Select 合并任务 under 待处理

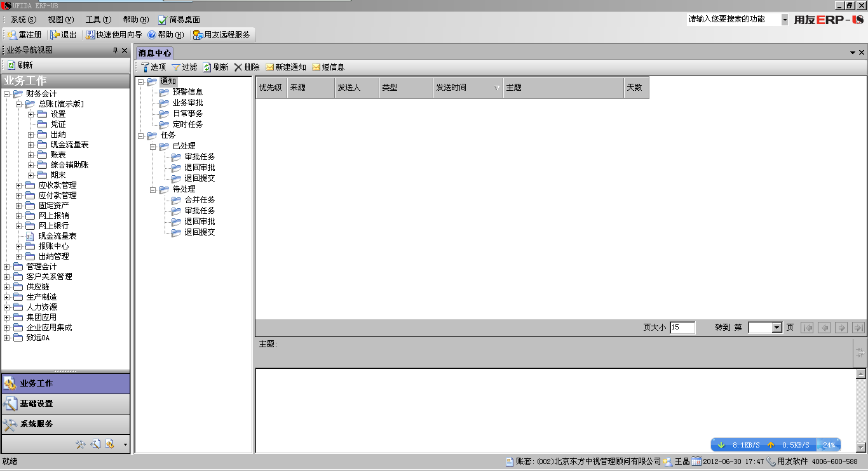(200, 200)
